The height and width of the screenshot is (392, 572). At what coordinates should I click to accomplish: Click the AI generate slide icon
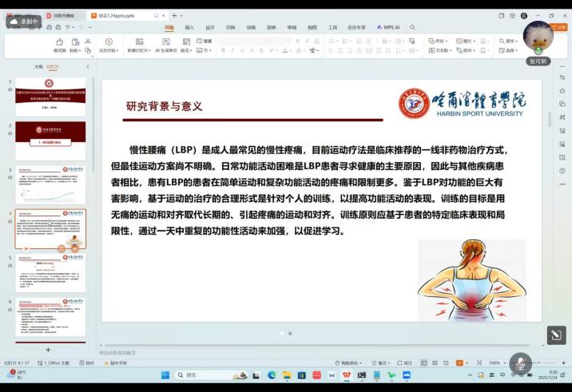click(166, 42)
